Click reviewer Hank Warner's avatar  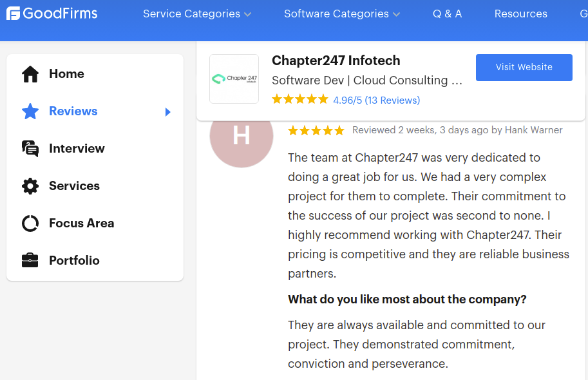click(242, 137)
